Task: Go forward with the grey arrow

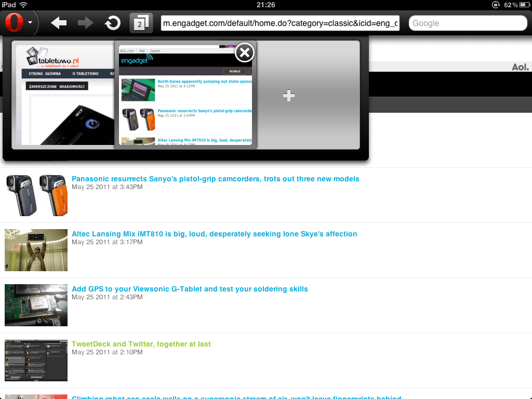Action: 85,23
